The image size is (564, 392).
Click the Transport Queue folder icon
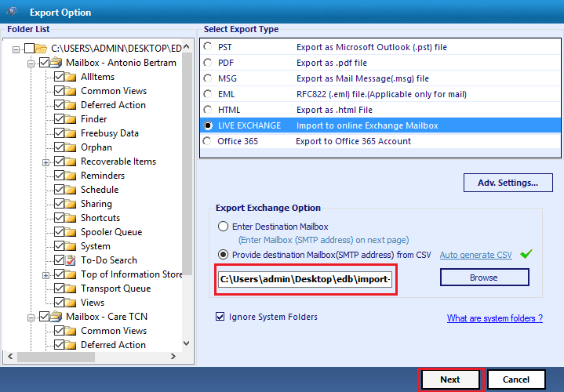click(x=71, y=289)
